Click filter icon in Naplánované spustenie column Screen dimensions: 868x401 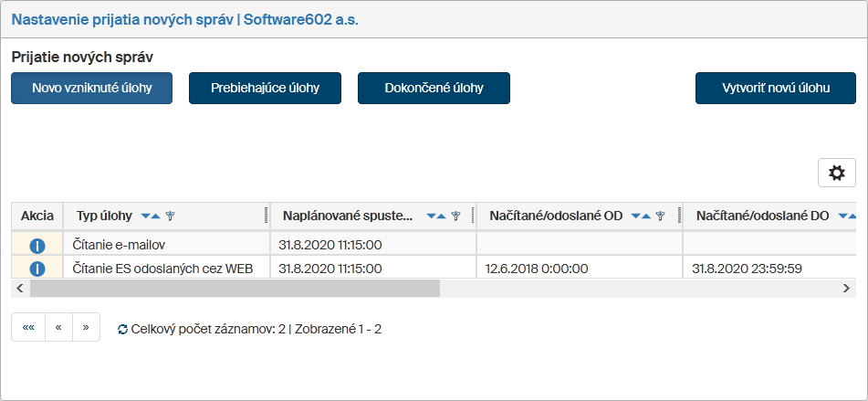click(x=455, y=216)
